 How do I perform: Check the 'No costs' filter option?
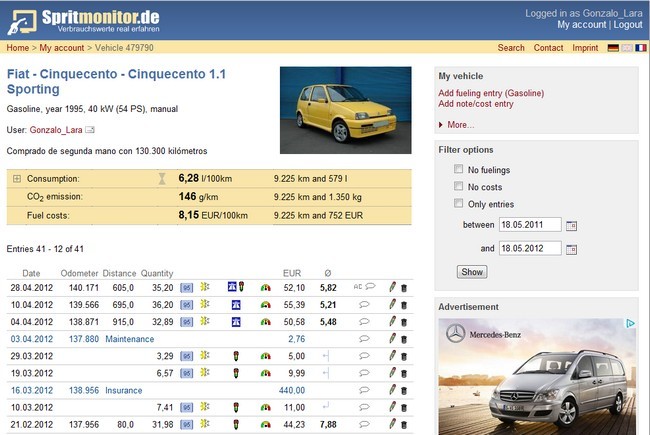[458, 187]
